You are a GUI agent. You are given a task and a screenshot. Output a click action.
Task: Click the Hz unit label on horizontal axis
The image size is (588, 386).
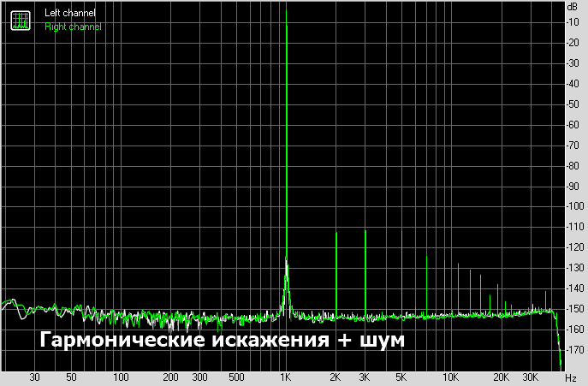click(x=572, y=377)
